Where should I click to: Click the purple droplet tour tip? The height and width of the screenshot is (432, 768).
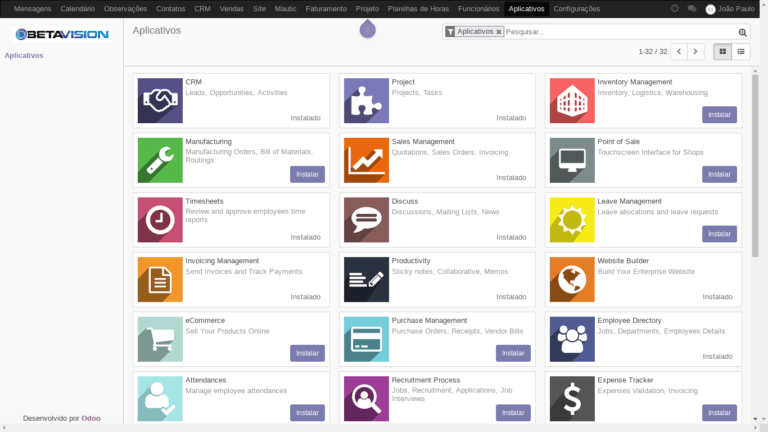(x=367, y=29)
